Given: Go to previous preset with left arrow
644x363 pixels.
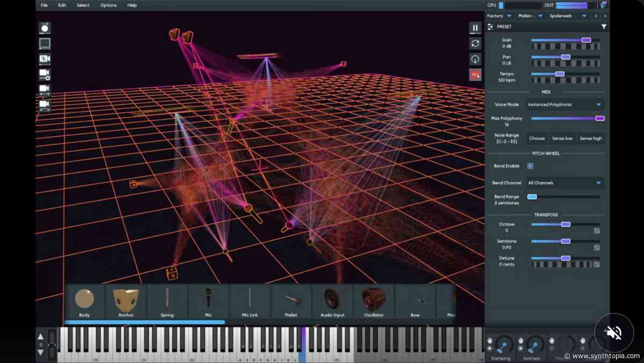Looking at the screenshot, I should [x=596, y=16].
